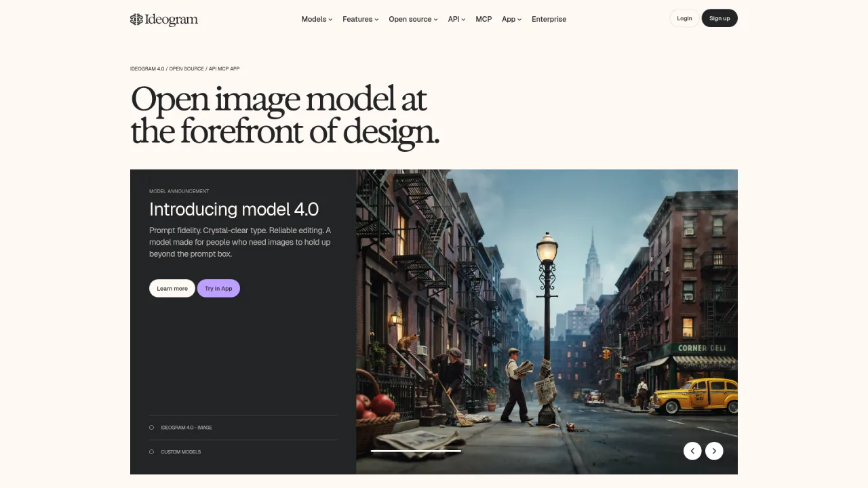Image resolution: width=868 pixels, height=488 pixels.
Task: Click the Ideogram logo
Action: (x=164, y=19)
